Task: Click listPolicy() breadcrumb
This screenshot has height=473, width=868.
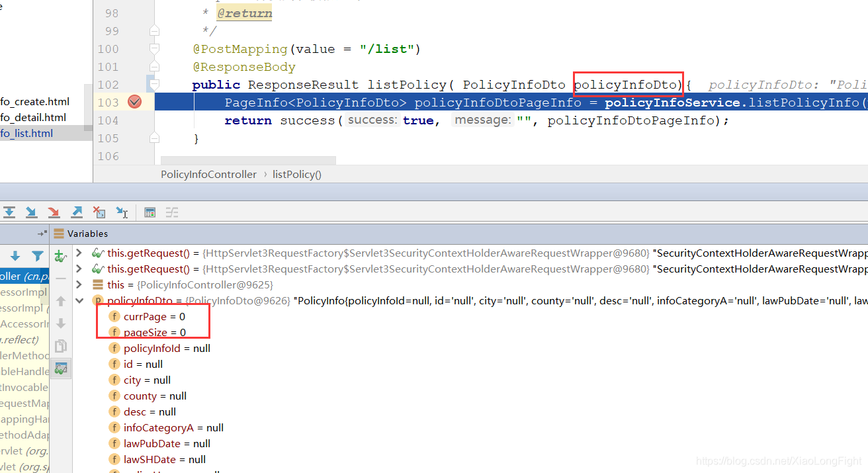Action: [x=297, y=175]
